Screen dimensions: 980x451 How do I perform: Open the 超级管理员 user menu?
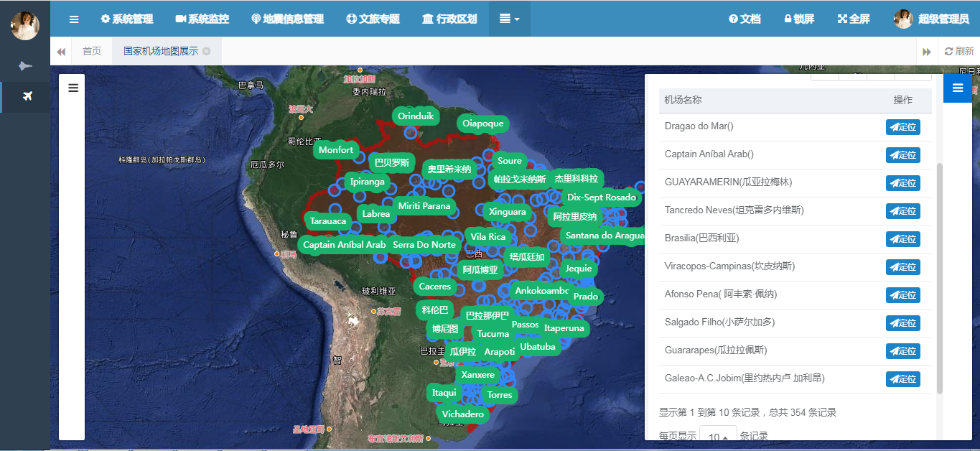[932, 19]
